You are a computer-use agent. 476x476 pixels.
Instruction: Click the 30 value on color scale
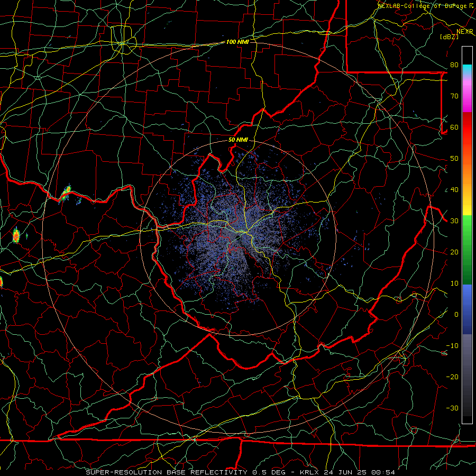(x=454, y=221)
